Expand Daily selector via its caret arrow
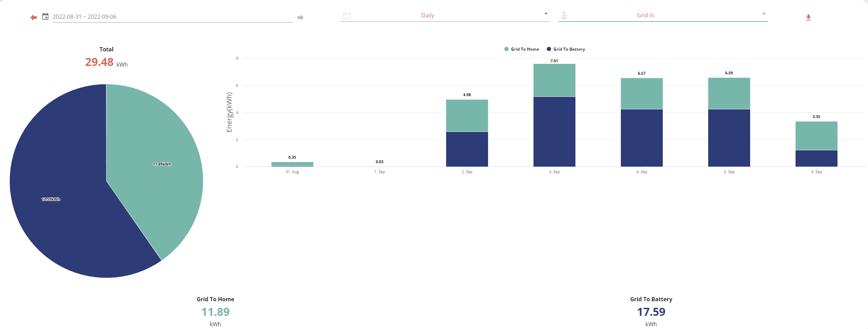The height and width of the screenshot is (329, 868). (x=546, y=14)
